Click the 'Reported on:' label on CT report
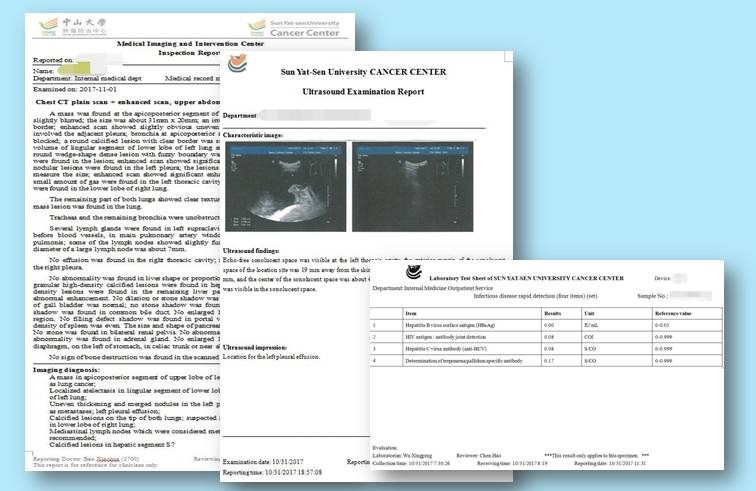Viewport: 756px width, 491px height. coord(54,60)
